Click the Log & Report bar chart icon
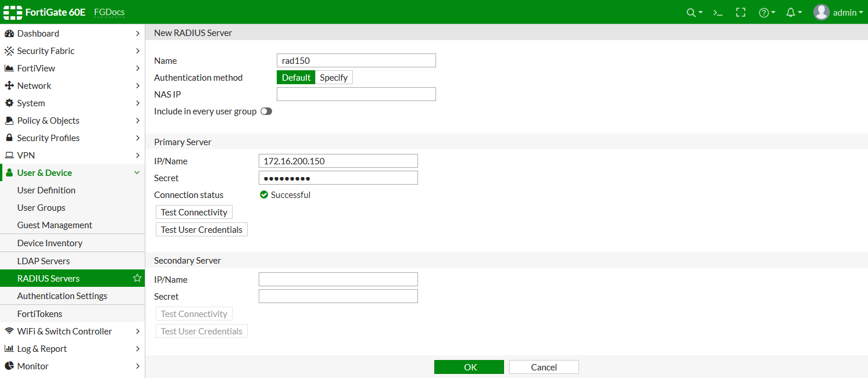Screen dimensions: 868x378 coord(9,349)
